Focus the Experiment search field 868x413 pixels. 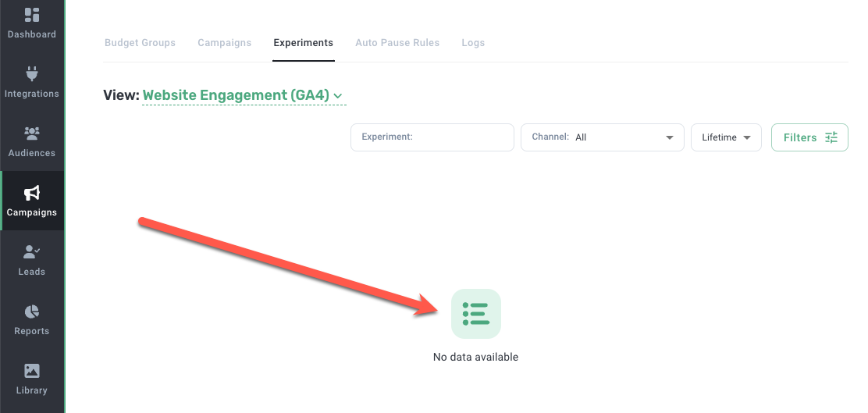pyautogui.click(x=432, y=137)
